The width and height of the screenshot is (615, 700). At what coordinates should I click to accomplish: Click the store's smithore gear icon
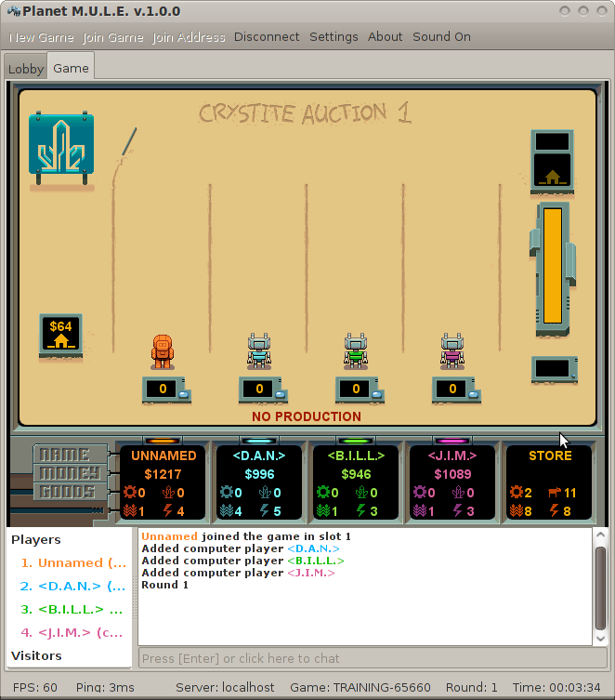pos(517,492)
